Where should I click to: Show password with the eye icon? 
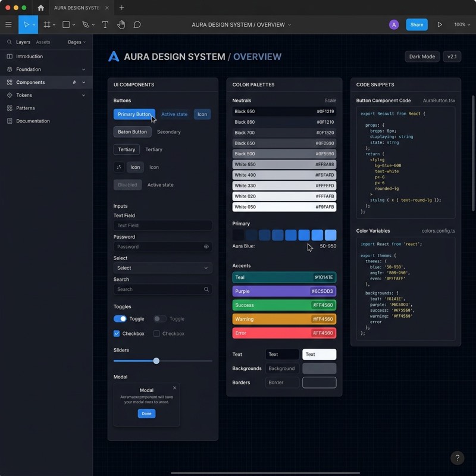[206, 246]
